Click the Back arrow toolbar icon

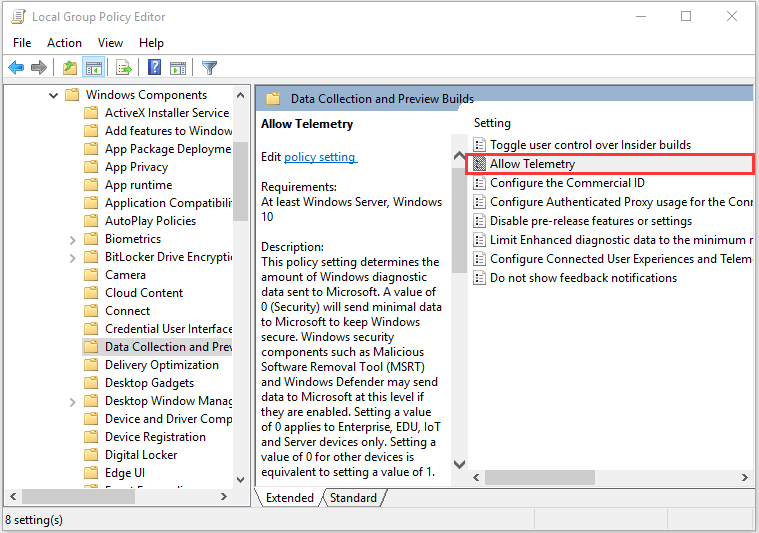point(16,67)
